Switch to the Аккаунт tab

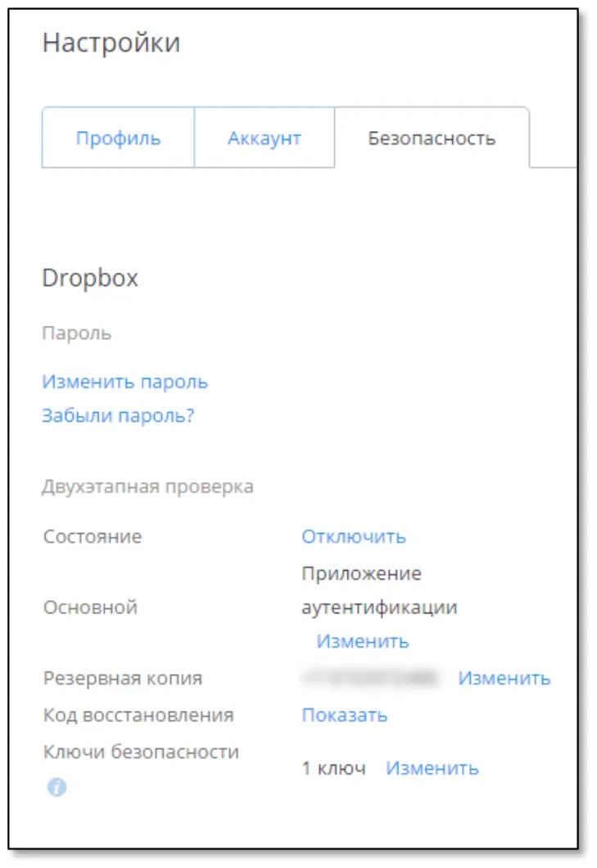(x=265, y=138)
